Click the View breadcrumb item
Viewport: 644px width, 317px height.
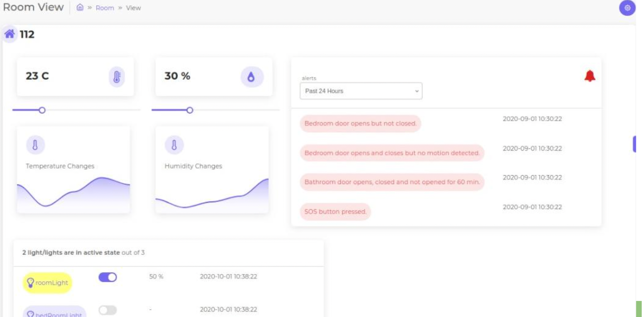click(133, 8)
